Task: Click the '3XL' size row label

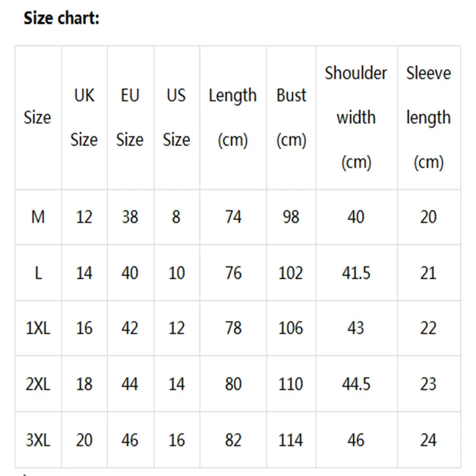Action: [38, 440]
